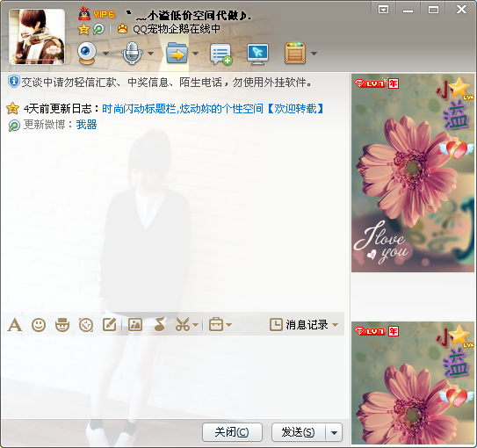Open the title bar menu dropdown button
477x448 pixels.
click(x=383, y=10)
